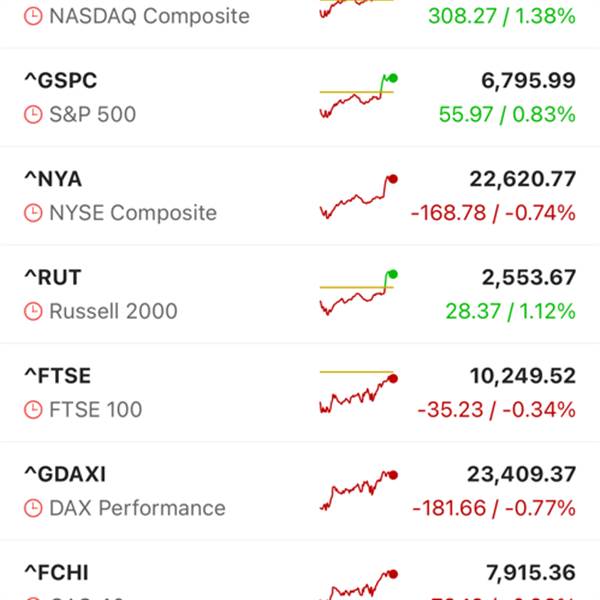Click the clock icon beside FTSE 100
Viewport: 600px width, 600px height.
34,409
